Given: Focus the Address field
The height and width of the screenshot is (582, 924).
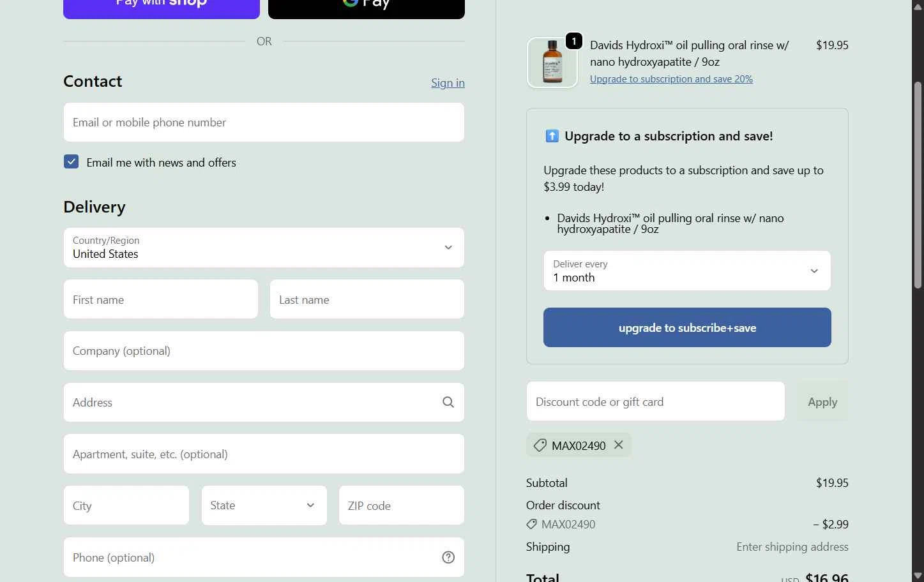Looking at the screenshot, I should tap(264, 402).
